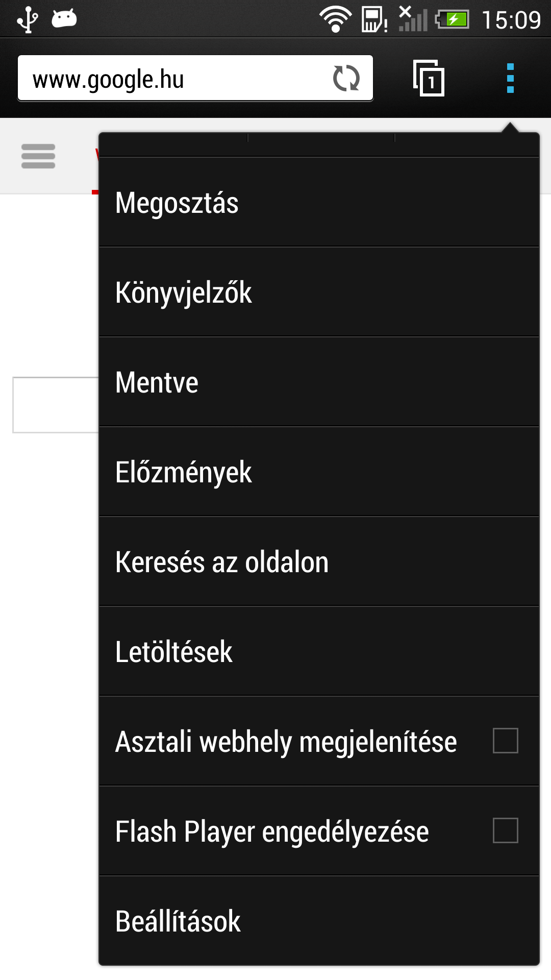Viewport: 551px width, 980px height.
Task: Tap the Google search box
Action: tap(56, 405)
